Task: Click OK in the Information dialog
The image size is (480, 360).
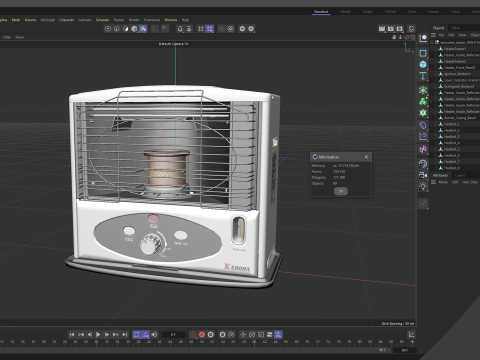Action: click(x=341, y=191)
